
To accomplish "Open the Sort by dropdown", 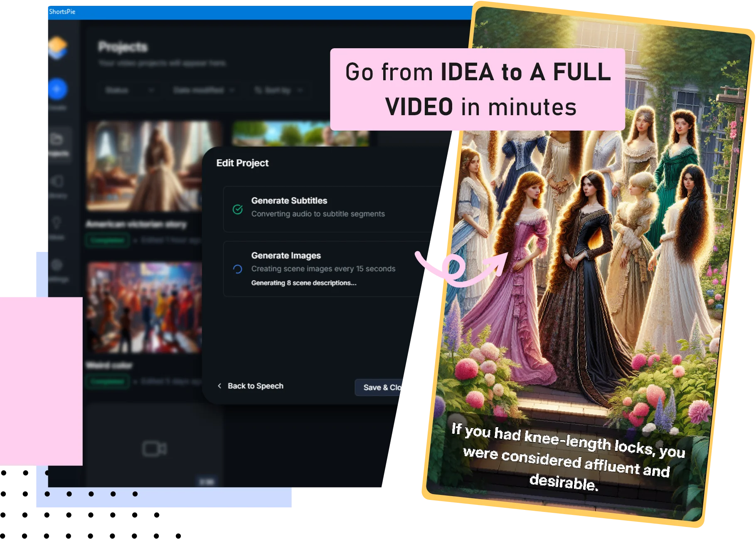I will [278, 90].
